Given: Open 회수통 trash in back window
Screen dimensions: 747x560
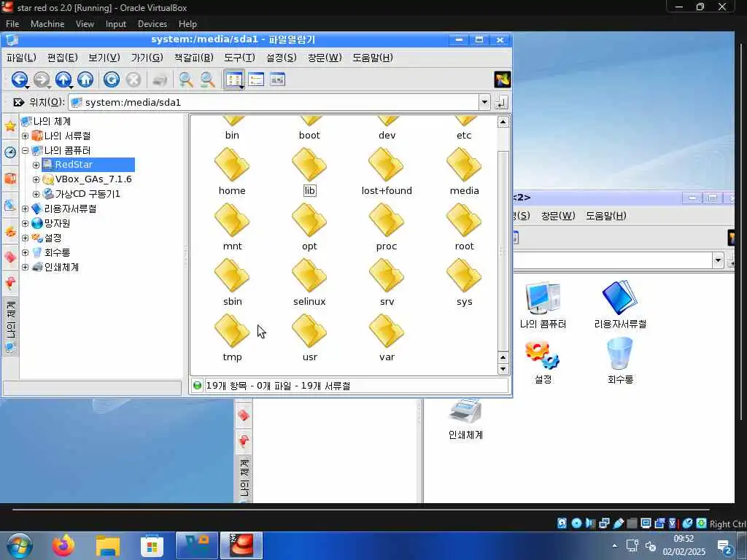Looking at the screenshot, I should pos(620,361).
